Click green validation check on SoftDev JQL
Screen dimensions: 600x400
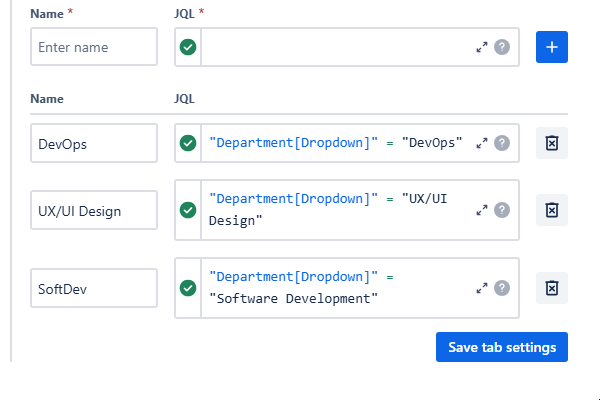pos(188,288)
